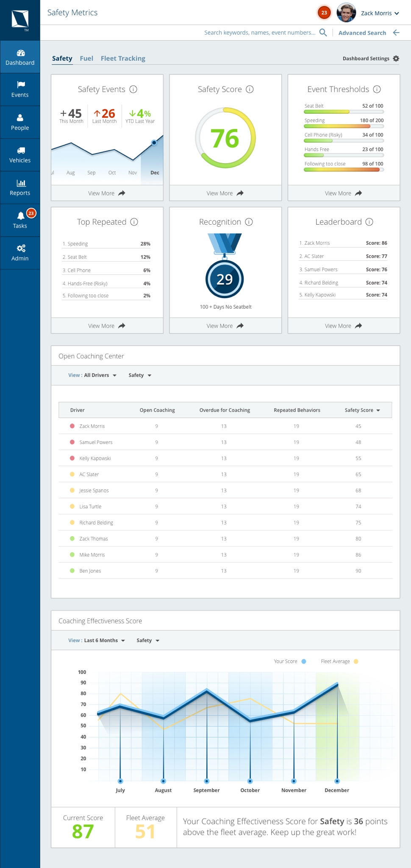Image resolution: width=411 pixels, height=868 pixels.
Task: Click the Seat Belt threshold progress bar
Action: [344, 112]
